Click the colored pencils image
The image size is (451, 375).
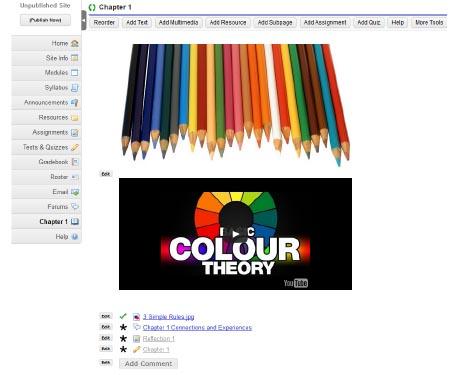coord(235,105)
